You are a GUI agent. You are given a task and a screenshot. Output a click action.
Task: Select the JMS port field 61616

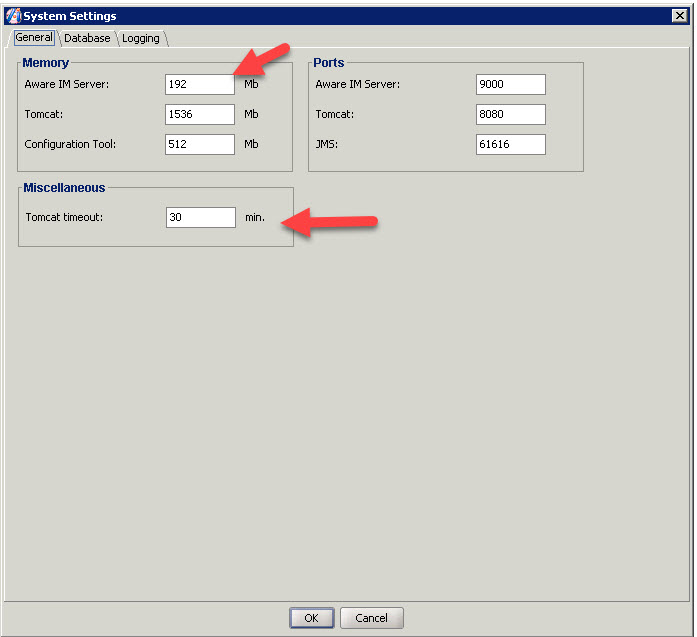tap(511, 144)
